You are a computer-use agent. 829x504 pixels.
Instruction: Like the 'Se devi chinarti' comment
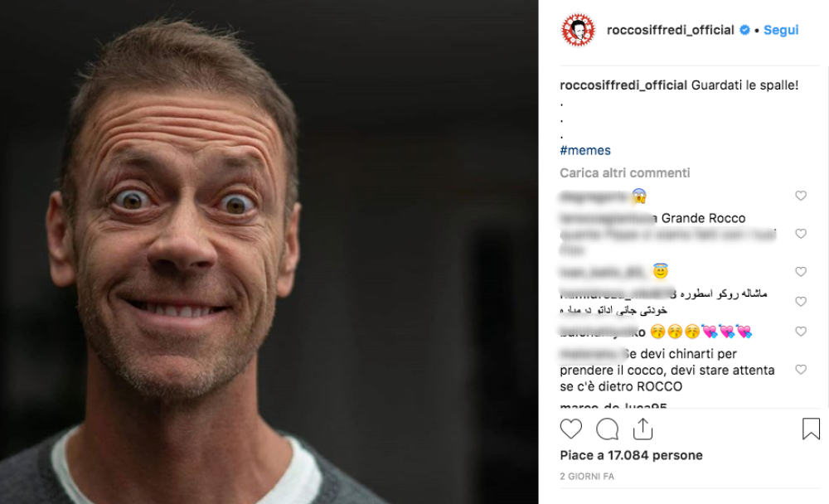click(x=801, y=370)
